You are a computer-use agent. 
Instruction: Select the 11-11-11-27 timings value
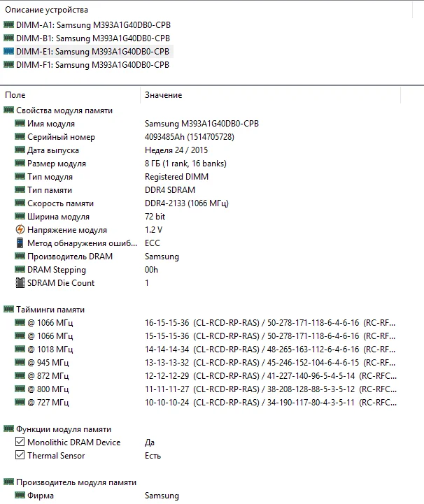click(271, 389)
